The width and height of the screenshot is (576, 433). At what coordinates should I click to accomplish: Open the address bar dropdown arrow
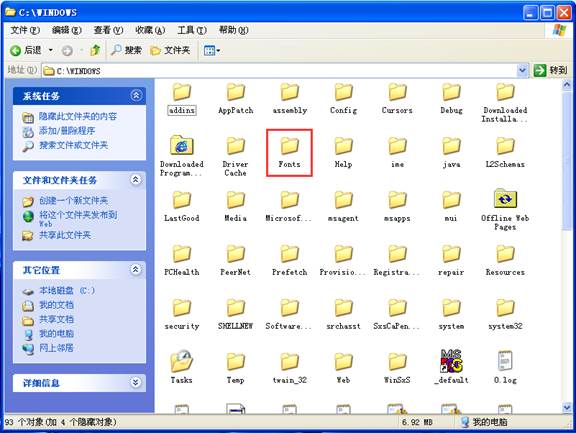click(522, 70)
